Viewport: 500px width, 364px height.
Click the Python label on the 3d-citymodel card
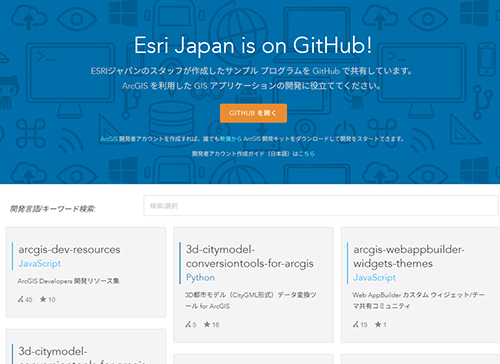click(x=200, y=278)
